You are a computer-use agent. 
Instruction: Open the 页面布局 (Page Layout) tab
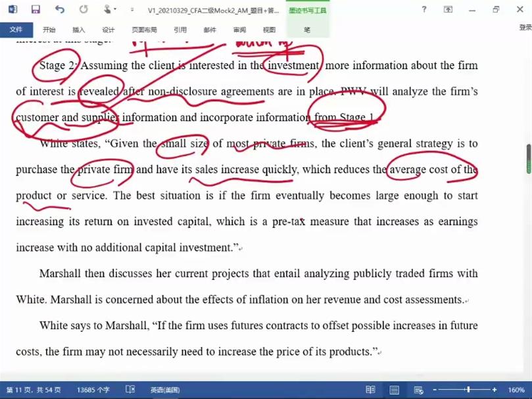[x=144, y=30]
